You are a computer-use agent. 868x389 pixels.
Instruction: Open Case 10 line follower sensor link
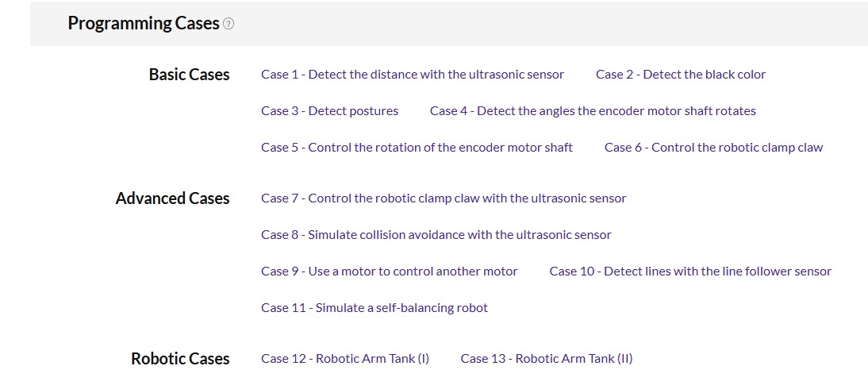tap(690, 272)
